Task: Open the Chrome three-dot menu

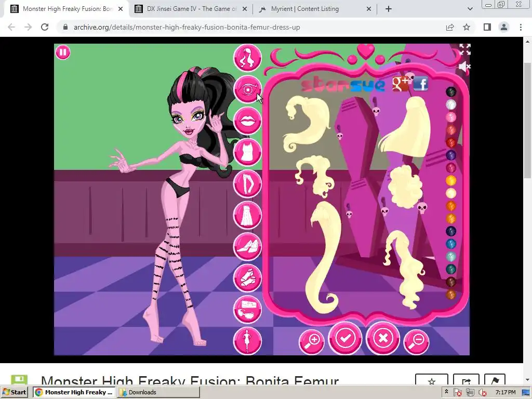Action: coord(521,27)
